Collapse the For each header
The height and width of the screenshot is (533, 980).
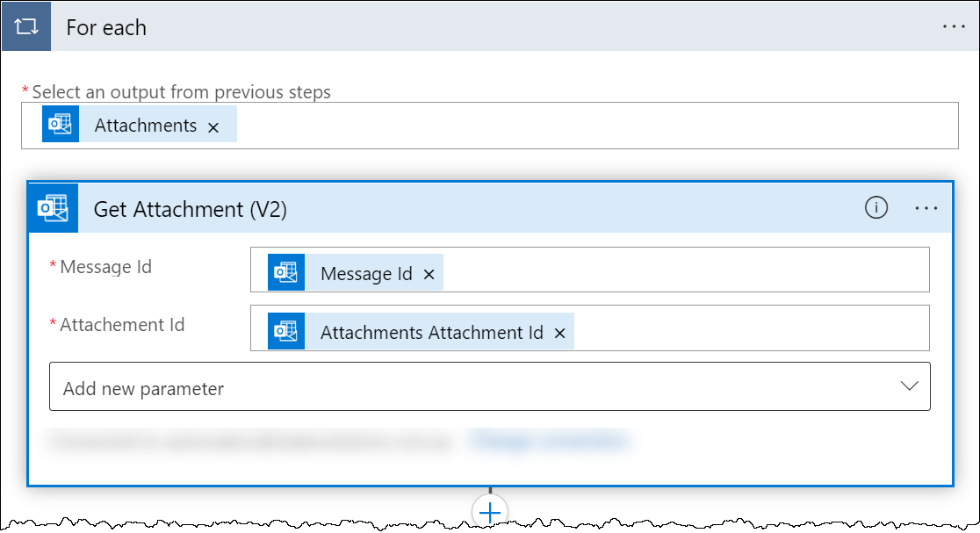pos(439,27)
